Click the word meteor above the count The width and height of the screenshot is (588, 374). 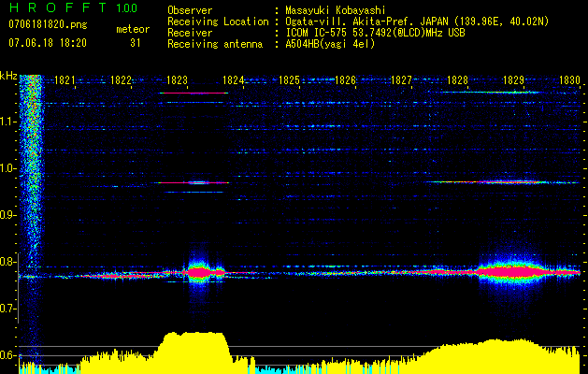(x=133, y=29)
